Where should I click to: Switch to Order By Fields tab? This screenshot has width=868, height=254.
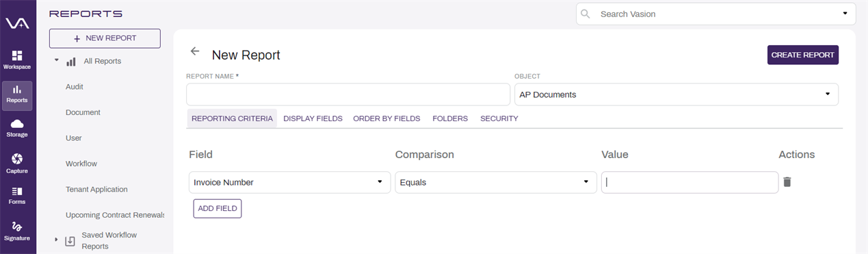(386, 118)
